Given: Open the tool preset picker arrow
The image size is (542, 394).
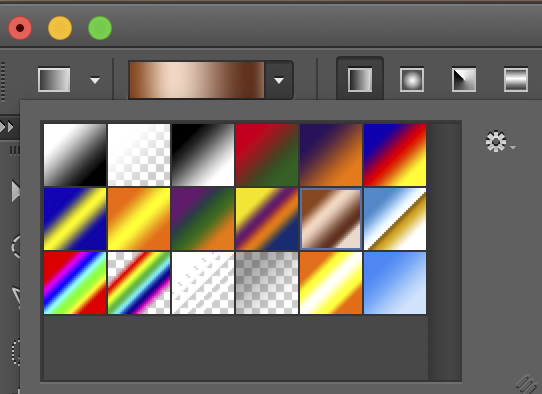Looking at the screenshot, I should click(95, 80).
